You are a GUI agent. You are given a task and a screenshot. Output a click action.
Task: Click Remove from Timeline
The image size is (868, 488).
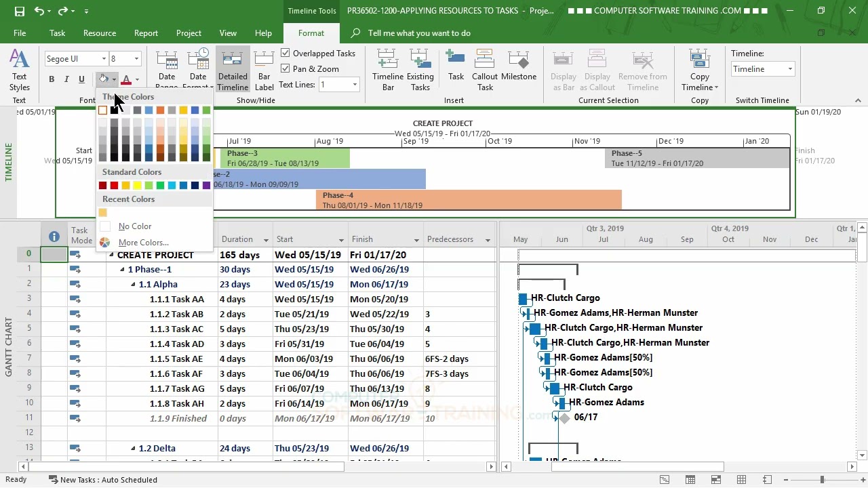pos(643,70)
